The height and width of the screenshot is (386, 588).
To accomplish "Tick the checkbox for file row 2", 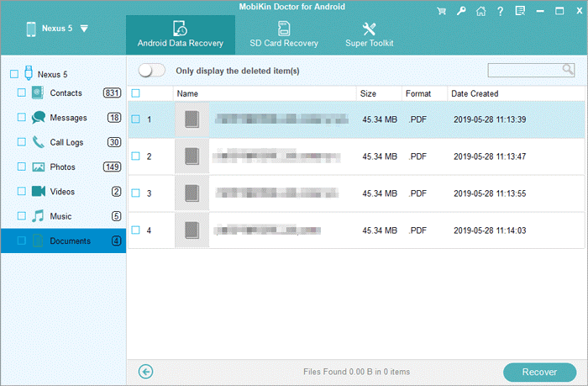I will tap(136, 156).
